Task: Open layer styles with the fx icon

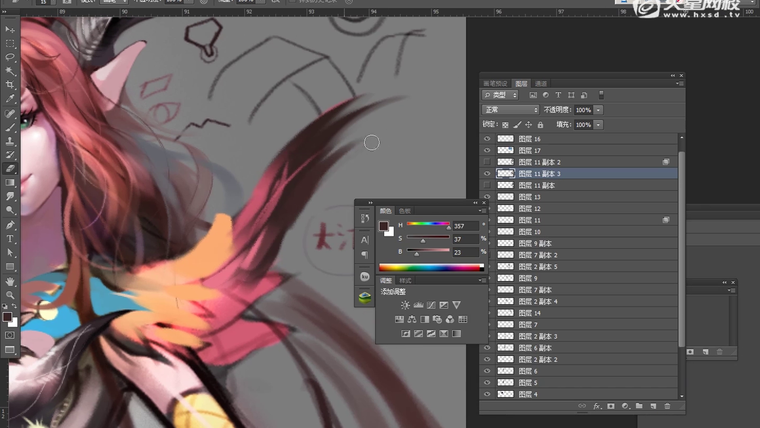Action: coord(596,407)
